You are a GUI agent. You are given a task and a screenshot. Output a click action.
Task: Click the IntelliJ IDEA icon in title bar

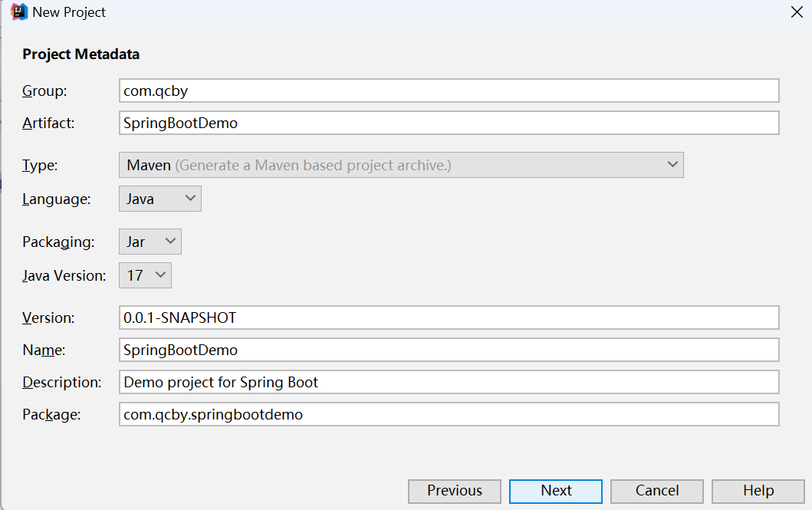tap(18, 12)
